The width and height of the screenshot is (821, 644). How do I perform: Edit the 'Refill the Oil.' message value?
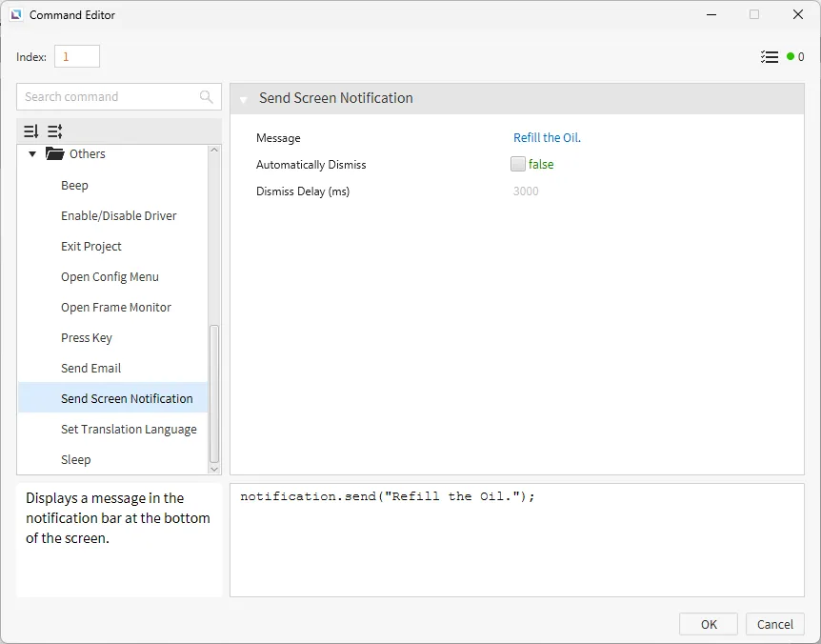pos(547,138)
